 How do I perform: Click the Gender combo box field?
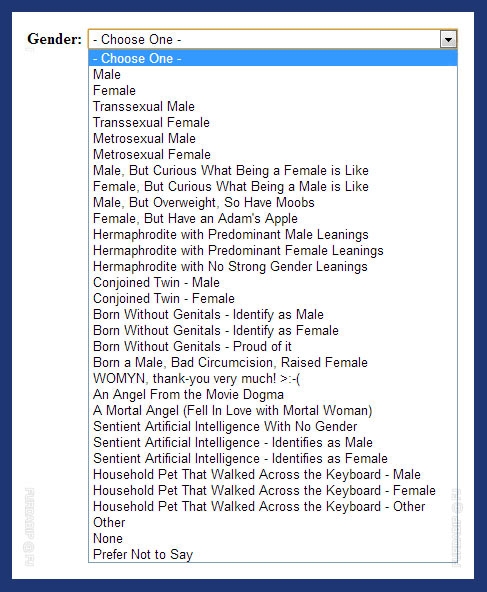(x=273, y=39)
